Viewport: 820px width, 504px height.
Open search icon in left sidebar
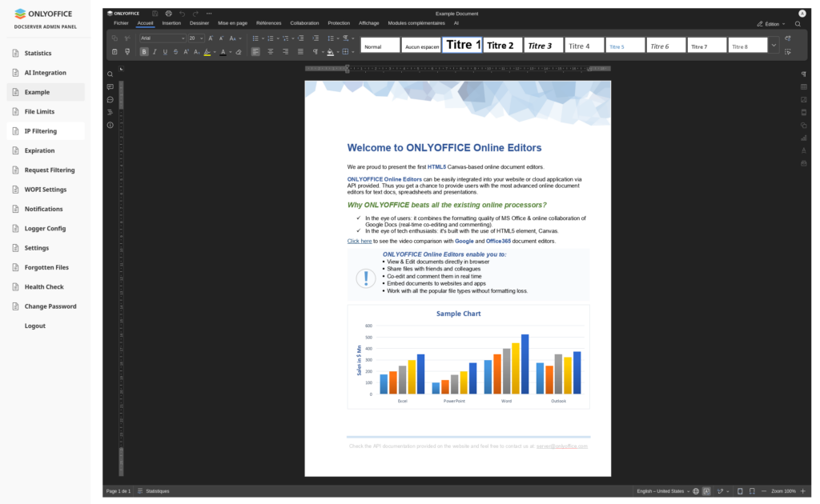(110, 74)
